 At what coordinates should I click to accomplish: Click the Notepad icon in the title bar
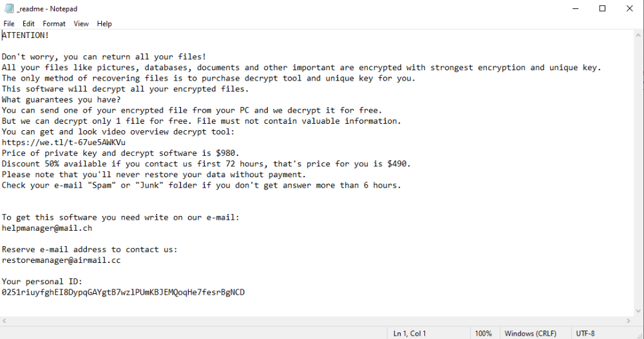pyautogui.click(x=8, y=8)
